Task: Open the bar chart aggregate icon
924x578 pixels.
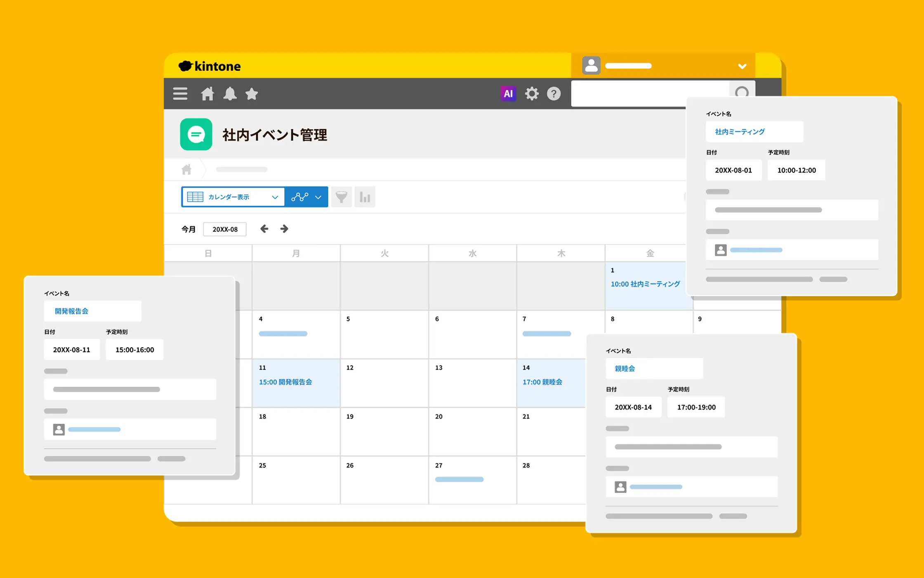Action: (x=365, y=197)
